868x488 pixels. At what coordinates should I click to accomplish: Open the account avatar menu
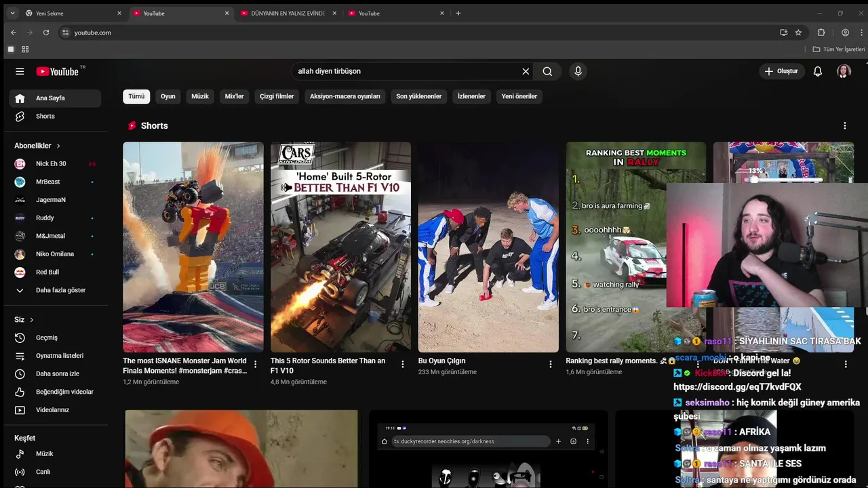click(844, 71)
